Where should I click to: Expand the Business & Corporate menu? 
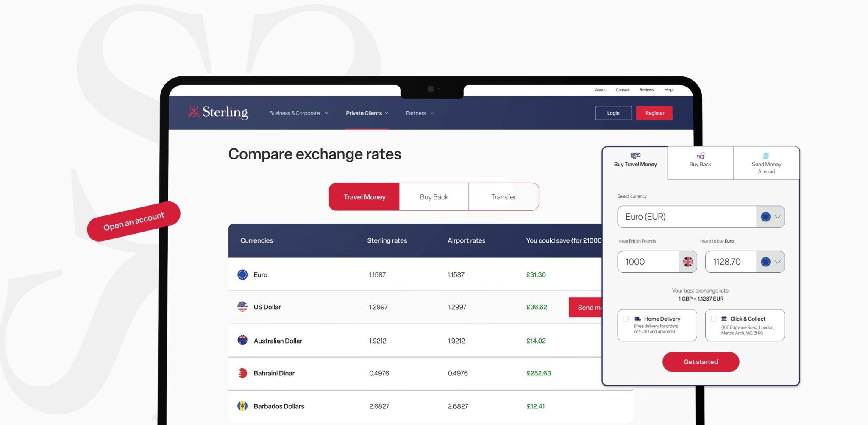pos(299,113)
